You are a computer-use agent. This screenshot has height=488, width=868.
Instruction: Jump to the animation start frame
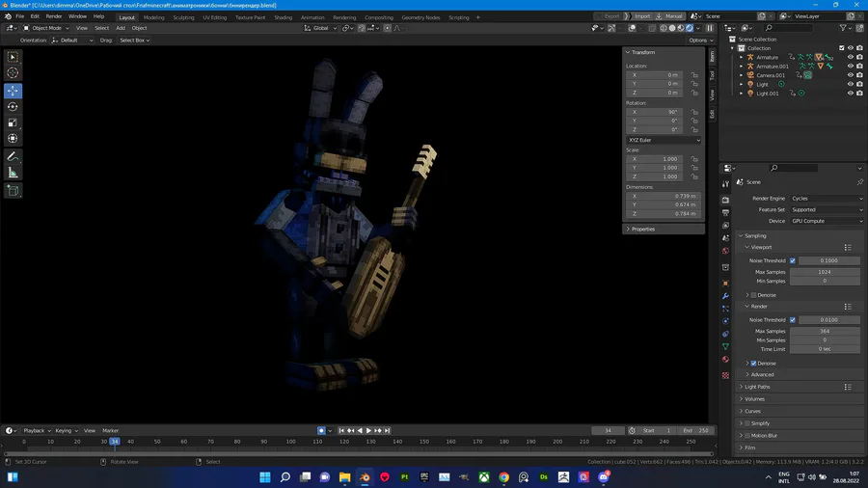coord(341,430)
